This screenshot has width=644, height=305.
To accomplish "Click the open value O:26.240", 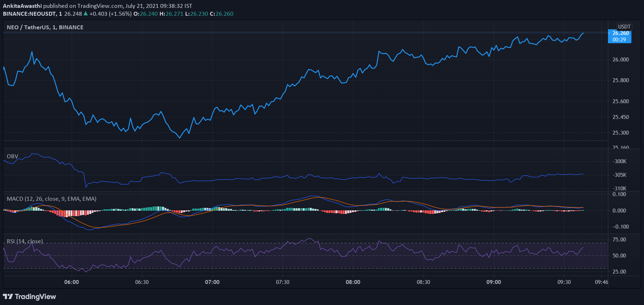I will 146,14.
